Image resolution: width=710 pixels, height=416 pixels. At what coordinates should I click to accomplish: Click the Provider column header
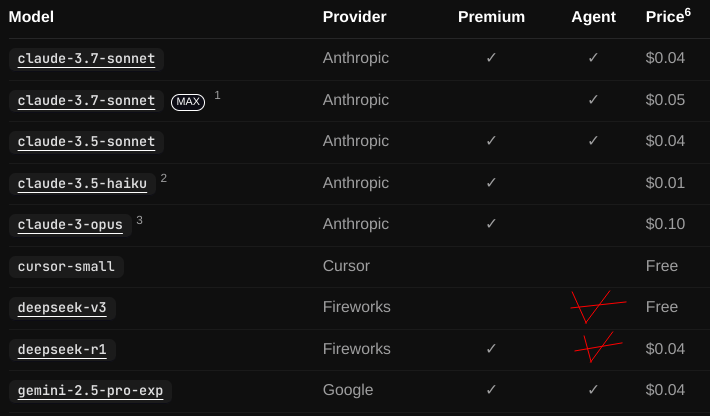tap(355, 17)
